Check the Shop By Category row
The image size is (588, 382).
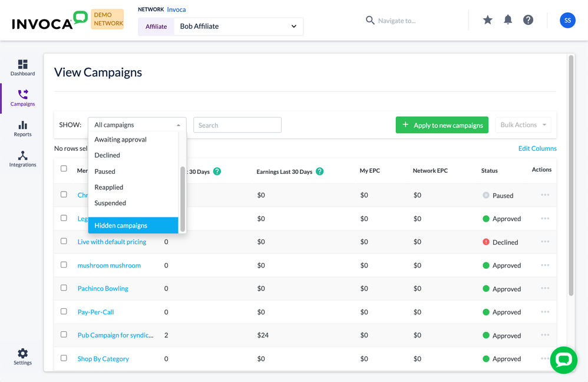click(64, 358)
